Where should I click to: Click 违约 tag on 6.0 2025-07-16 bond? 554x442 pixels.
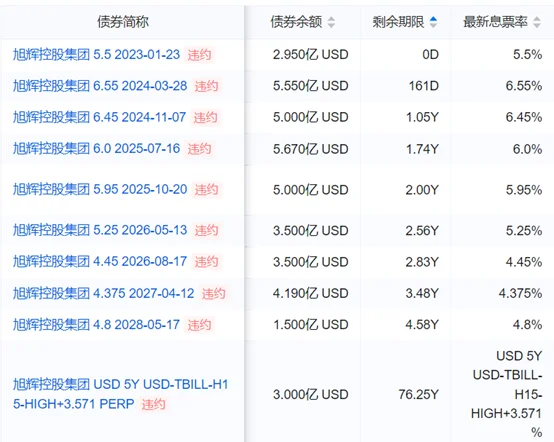199,149
